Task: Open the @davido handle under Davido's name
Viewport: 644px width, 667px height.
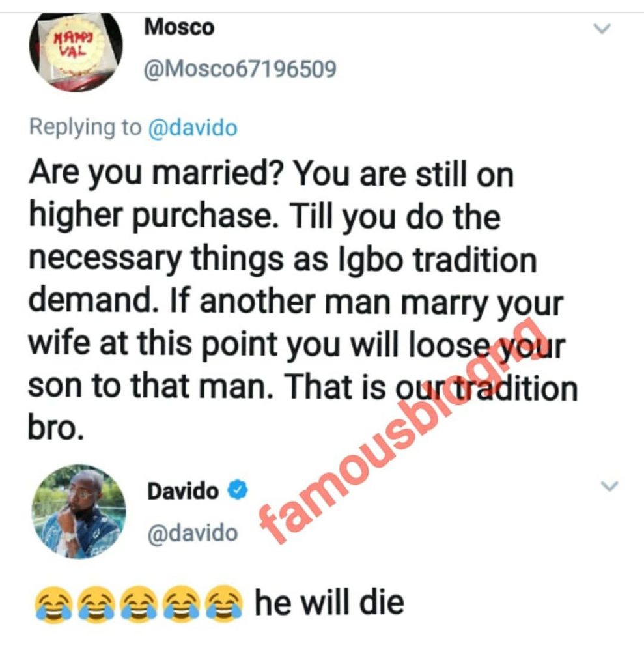Action: (192, 533)
